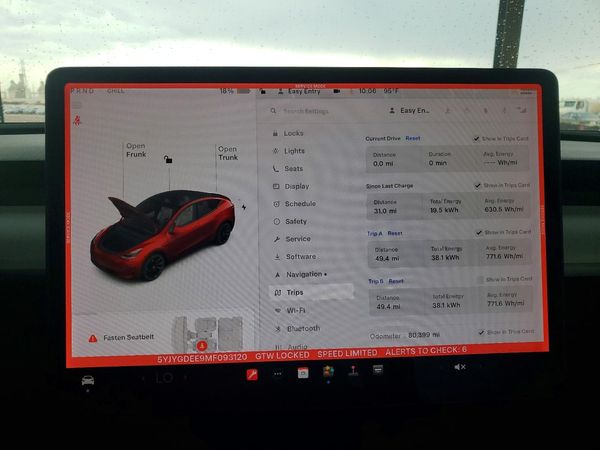Tap the lock icon in top status bar

point(263,91)
